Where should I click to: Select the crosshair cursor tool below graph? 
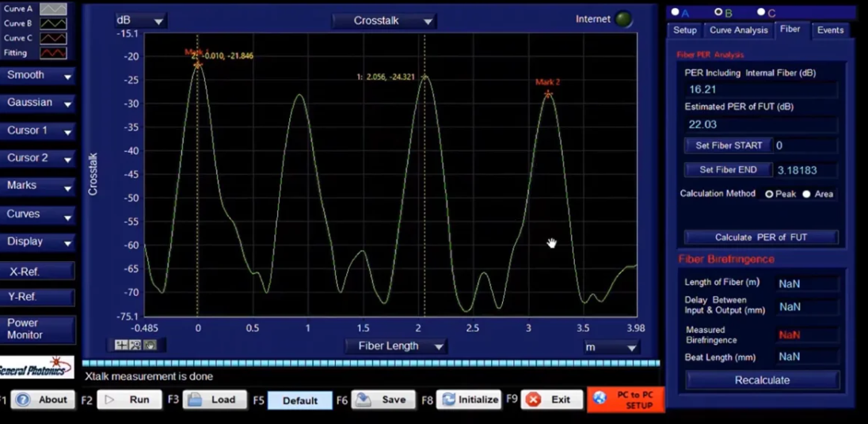(x=121, y=345)
